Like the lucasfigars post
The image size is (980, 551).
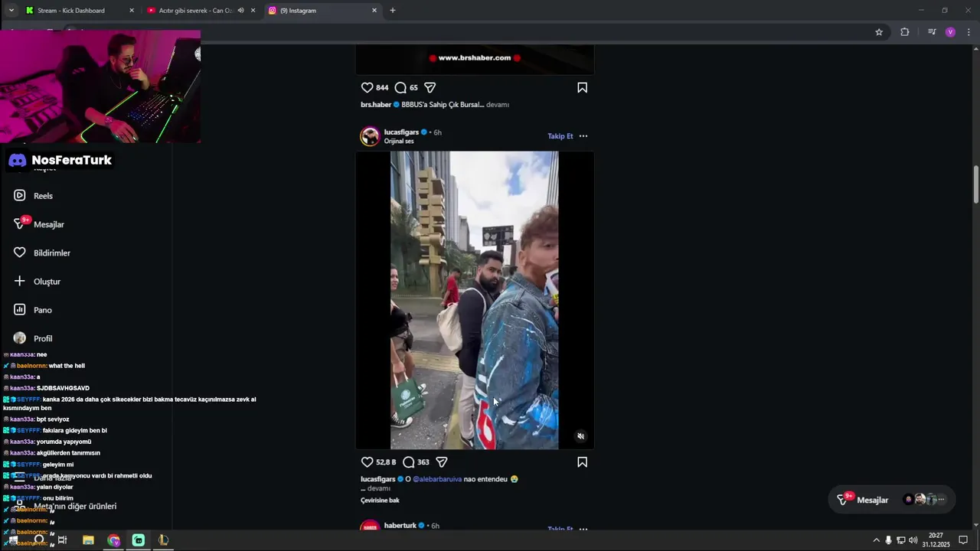(367, 462)
